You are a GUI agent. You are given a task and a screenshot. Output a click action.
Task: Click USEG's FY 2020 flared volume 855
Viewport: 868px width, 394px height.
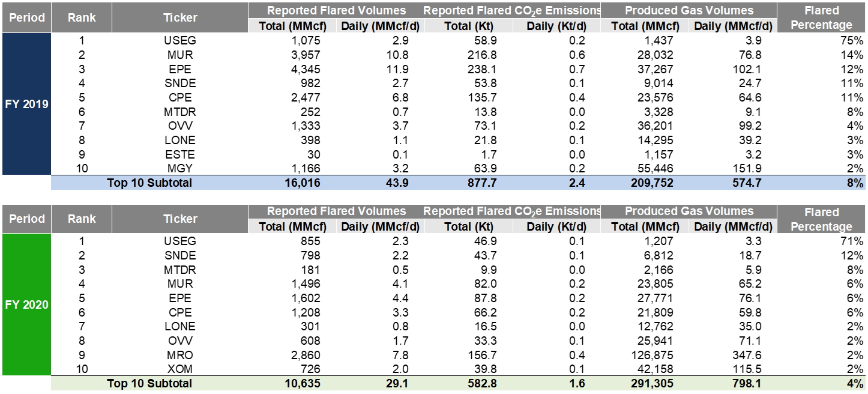tap(311, 241)
